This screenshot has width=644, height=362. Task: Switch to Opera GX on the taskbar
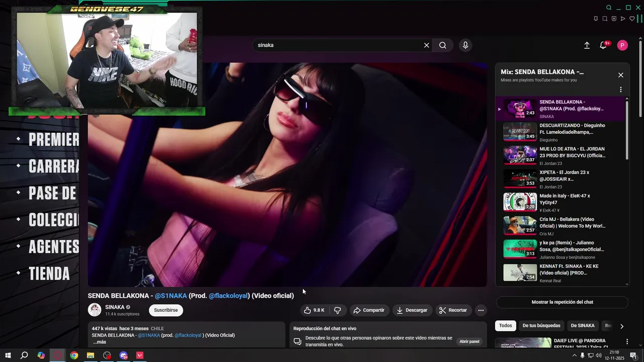(x=58, y=355)
